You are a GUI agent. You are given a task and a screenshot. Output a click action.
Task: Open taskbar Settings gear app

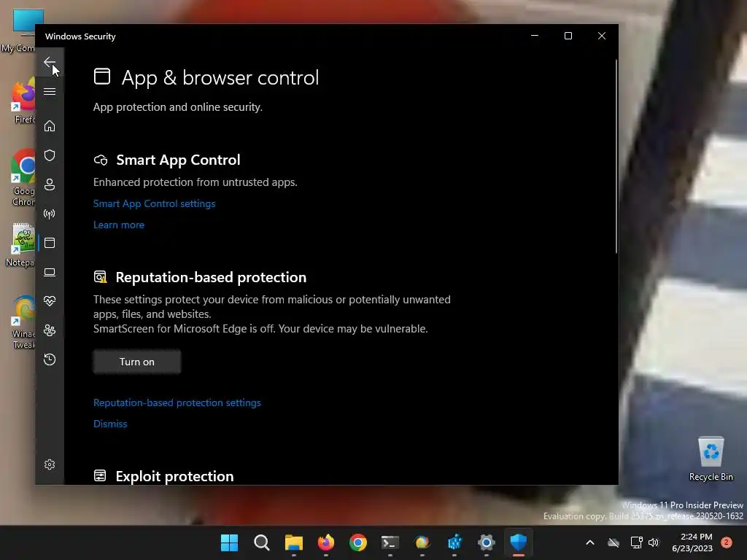coord(487,542)
